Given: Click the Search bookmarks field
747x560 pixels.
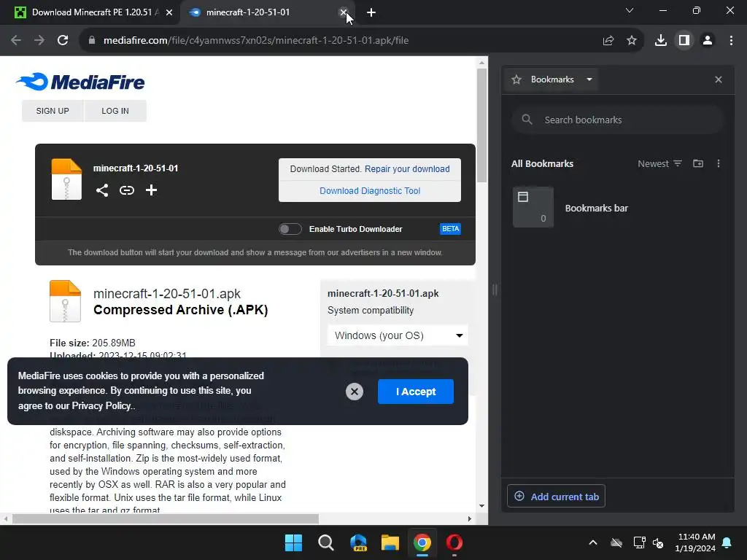Looking at the screenshot, I should (x=617, y=120).
